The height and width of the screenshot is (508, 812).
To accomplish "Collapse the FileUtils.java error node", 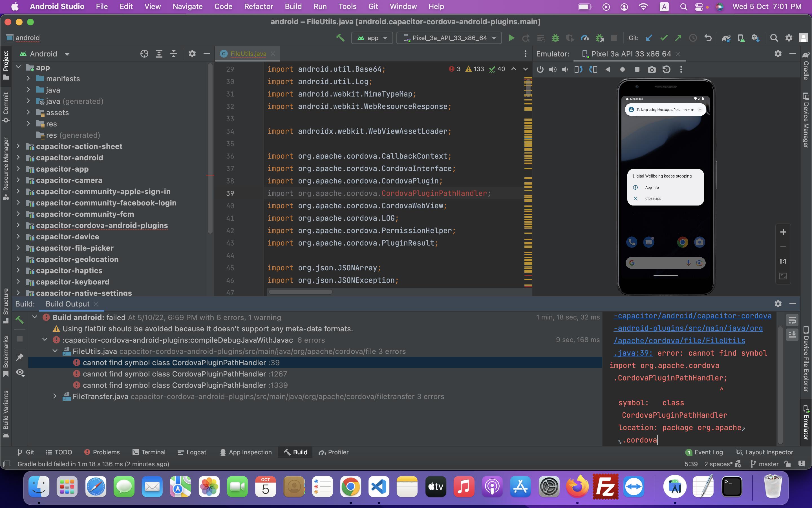I will pos(55,351).
